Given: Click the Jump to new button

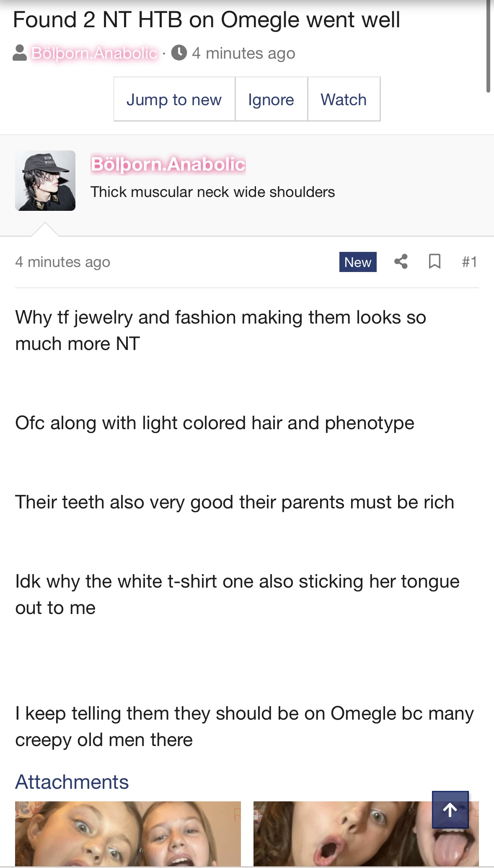Looking at the screenshot, I should click(174, 99).
